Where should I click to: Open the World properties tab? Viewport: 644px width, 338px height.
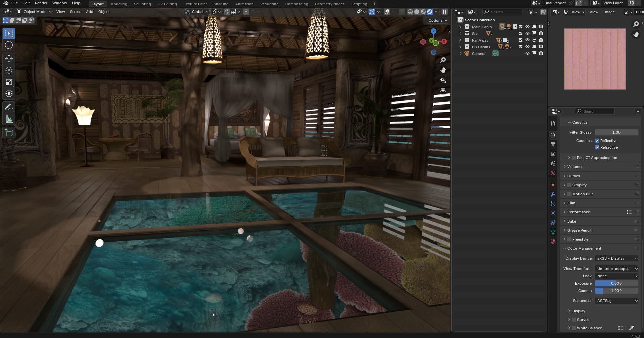click(x=553, y=173)
